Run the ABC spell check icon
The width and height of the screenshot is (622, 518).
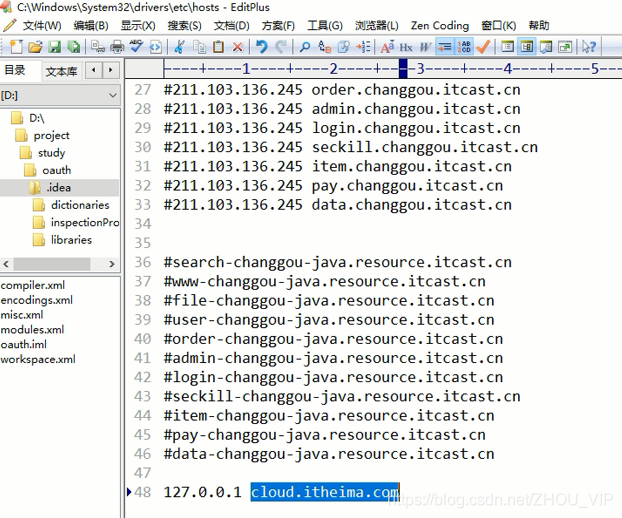click(136, 47)
